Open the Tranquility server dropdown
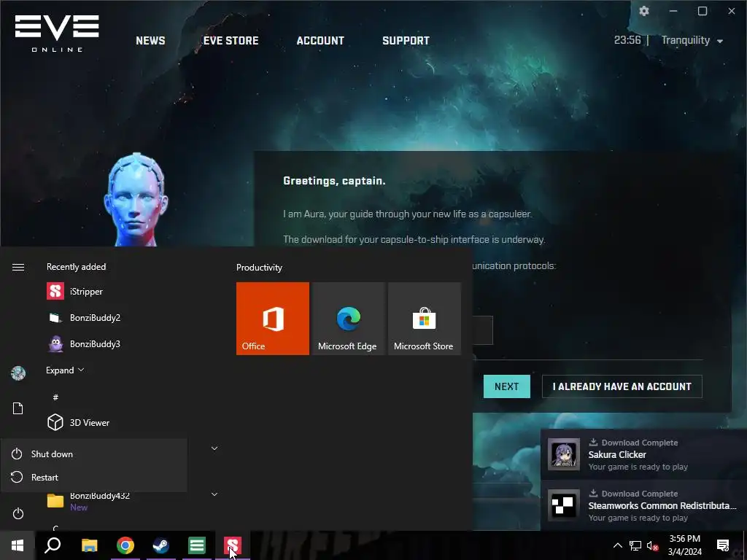Screen dimensions: 747x560 tap(692, 41)
